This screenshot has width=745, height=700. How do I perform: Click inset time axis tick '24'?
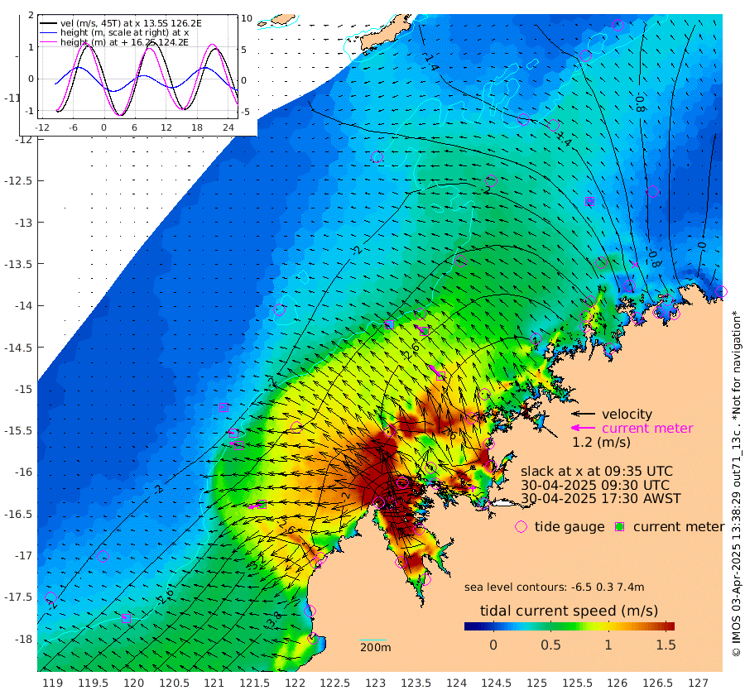click(228, 127)
